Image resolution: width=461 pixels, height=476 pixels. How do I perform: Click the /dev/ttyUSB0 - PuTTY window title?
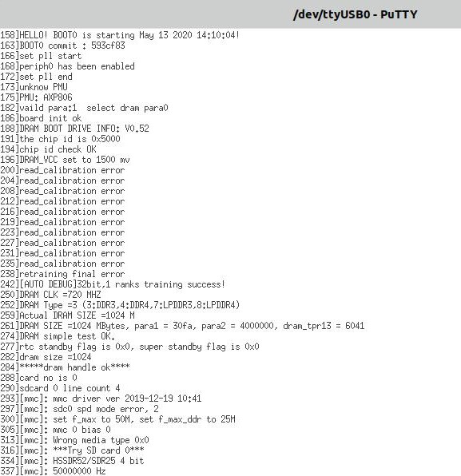(x=355, y=14)
